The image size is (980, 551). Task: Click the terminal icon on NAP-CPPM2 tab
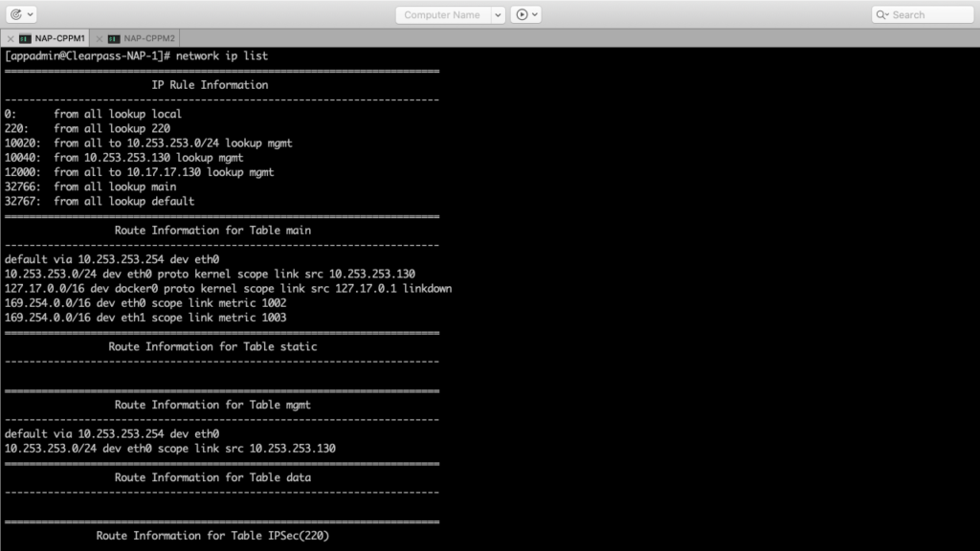[114, 38]
